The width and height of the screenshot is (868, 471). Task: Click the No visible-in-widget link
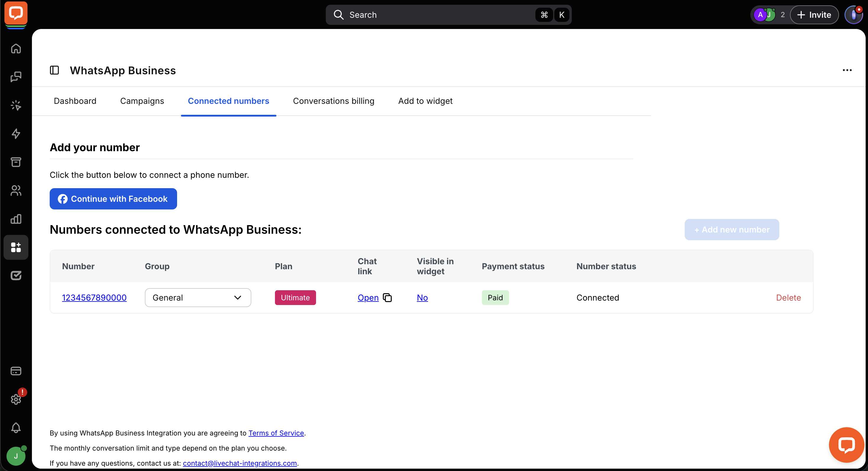click(x=422, y=298)
